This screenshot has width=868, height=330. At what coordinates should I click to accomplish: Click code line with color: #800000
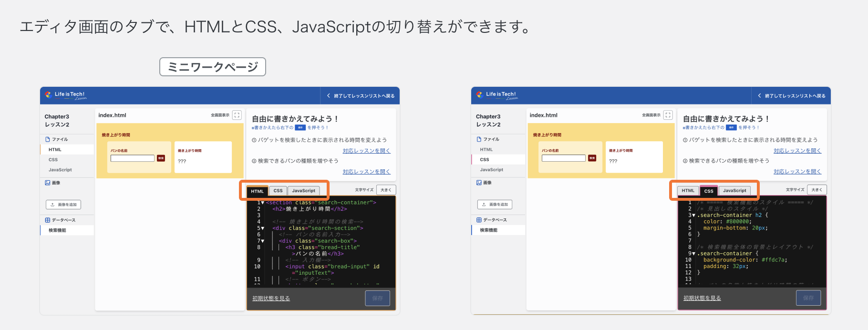[727, 221]
